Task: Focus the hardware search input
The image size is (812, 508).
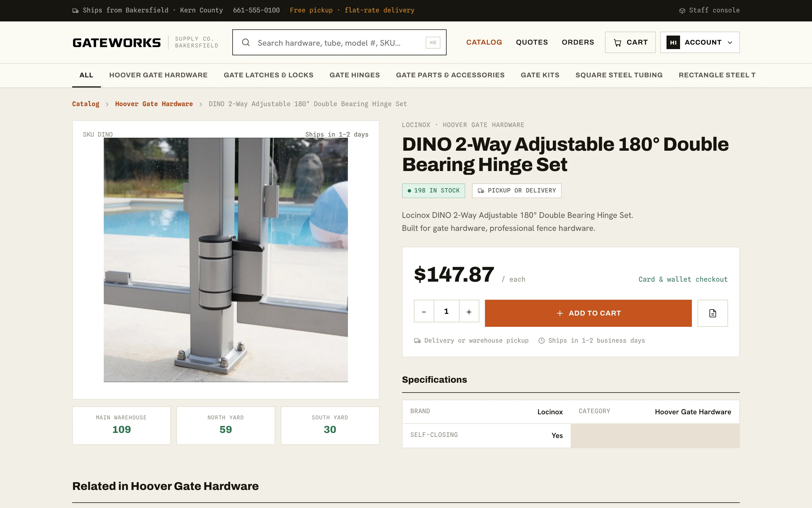Action: [339, 43]
